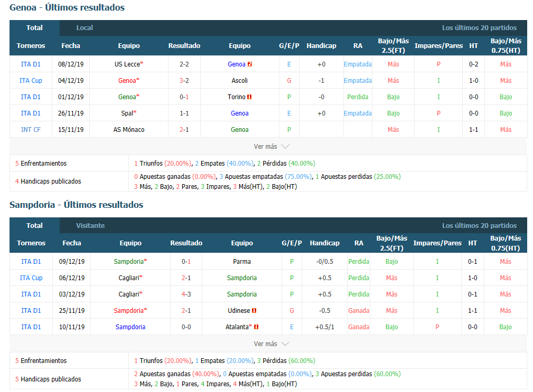Click '5 Handicaps publicados' in Sampdoria summary
This screenshot has width=533, height=392.
(x=48, y=379)
